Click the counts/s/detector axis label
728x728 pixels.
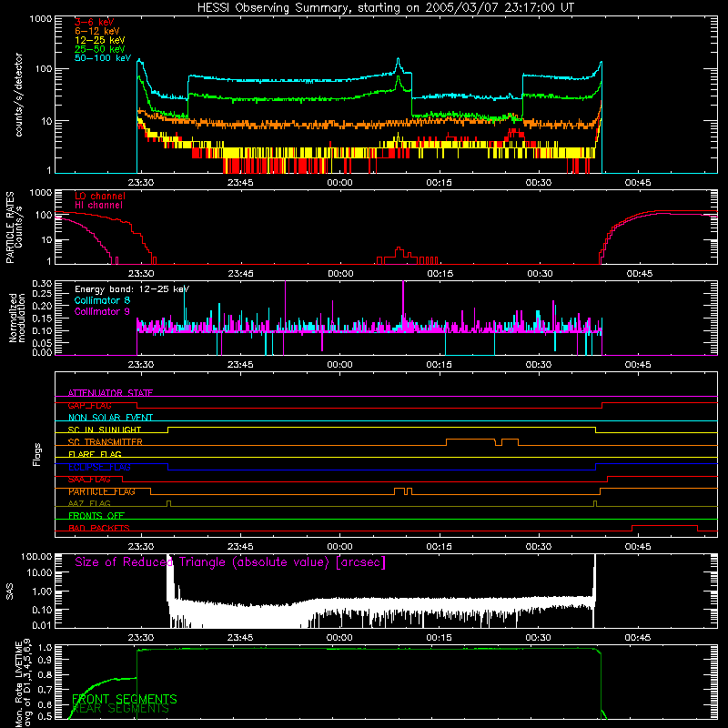(x=18, y=95)
